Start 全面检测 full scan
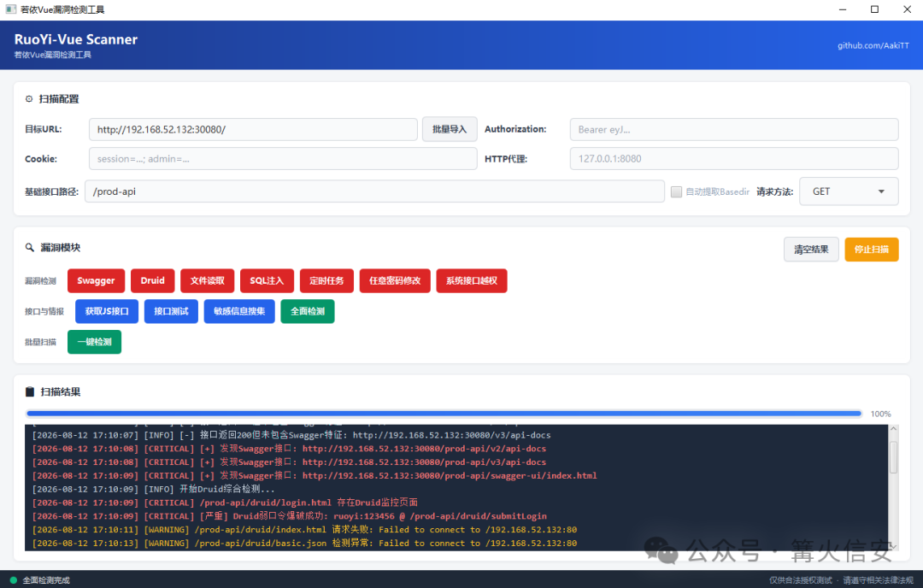The width and height of the screenshot is (923, 588). point(308,311)
